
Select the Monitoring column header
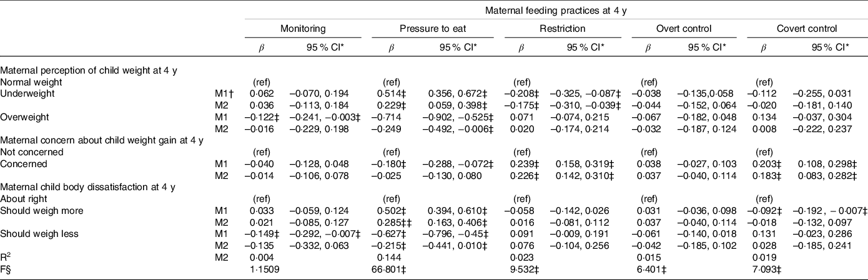[x=303, y=29]
